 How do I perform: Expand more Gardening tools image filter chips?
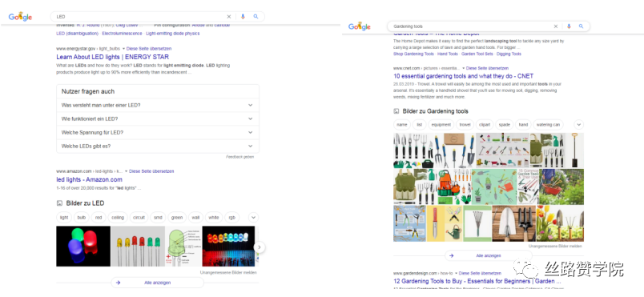[x=578, y=124]
